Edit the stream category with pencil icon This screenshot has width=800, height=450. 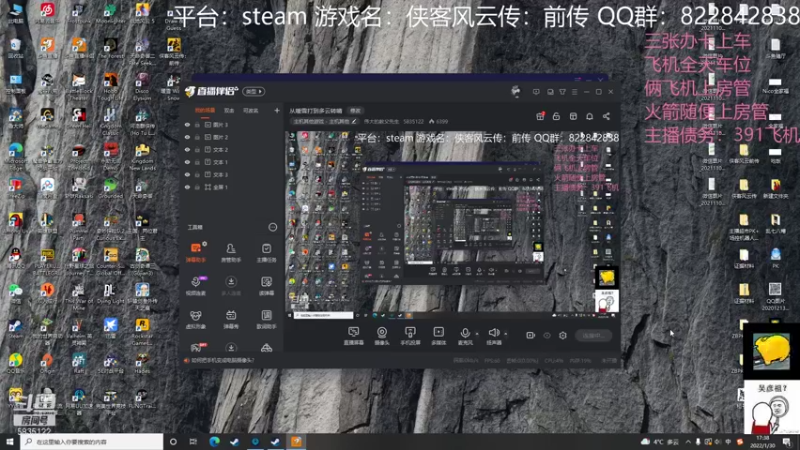point(354,121)
